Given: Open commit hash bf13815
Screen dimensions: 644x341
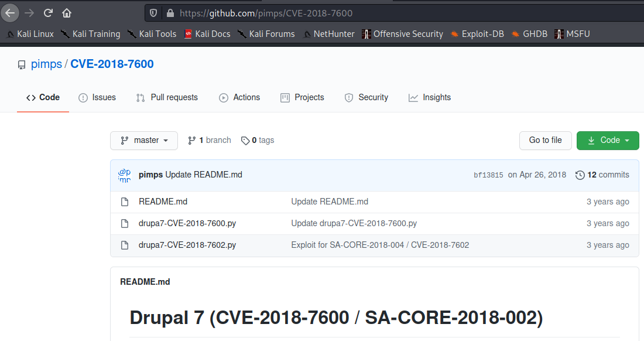Looking at the screenshot, I should 488,175.
